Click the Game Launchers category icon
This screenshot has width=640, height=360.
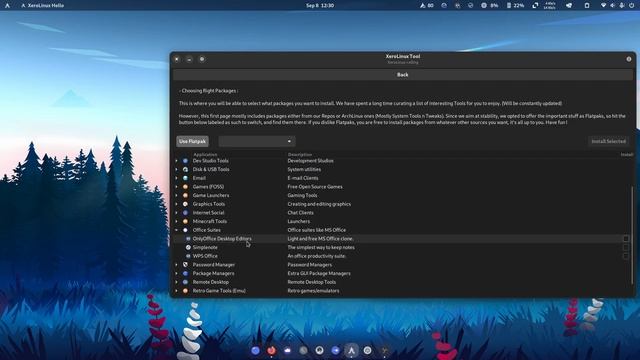[x=185, y=195]
